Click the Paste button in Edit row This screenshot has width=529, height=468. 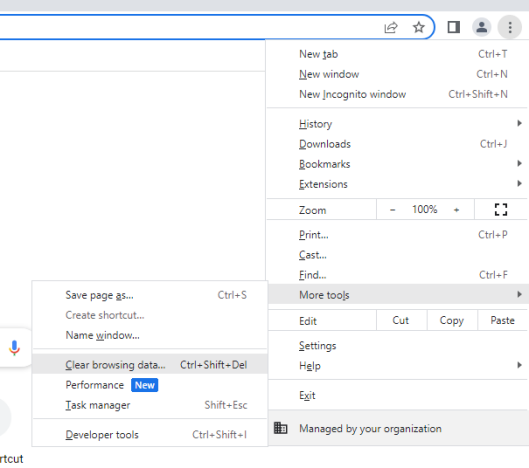click(502, 320)
